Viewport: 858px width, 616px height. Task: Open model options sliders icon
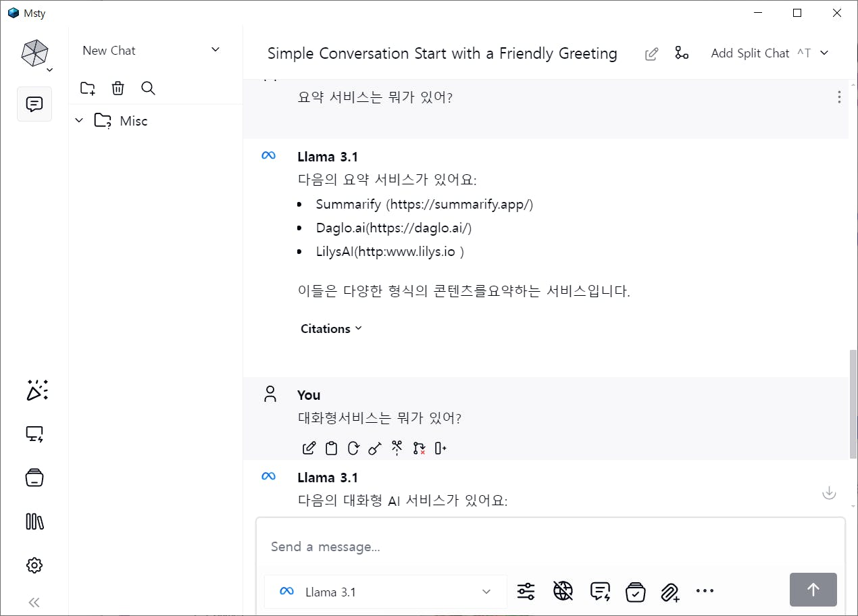pos(526,592)
